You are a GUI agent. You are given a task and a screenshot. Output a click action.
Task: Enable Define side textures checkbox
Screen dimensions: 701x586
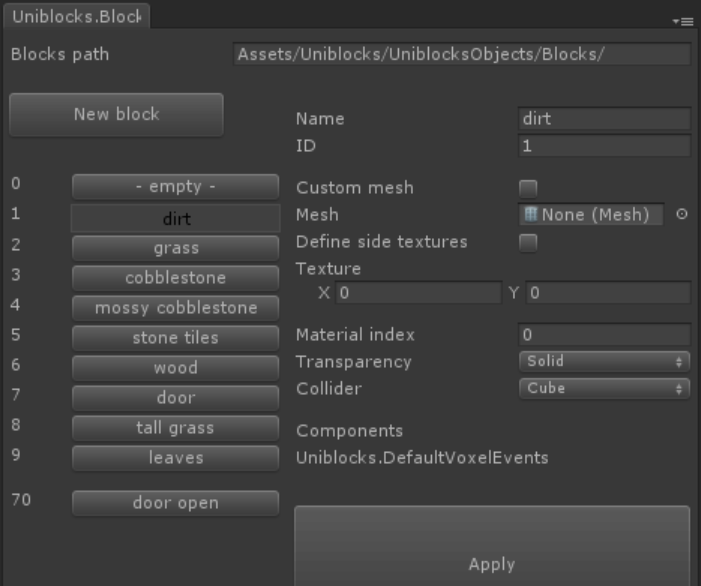click(528, 243)
